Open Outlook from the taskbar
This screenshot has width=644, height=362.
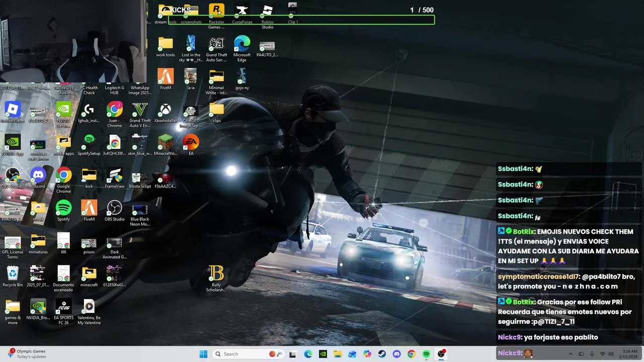(352, 354)
